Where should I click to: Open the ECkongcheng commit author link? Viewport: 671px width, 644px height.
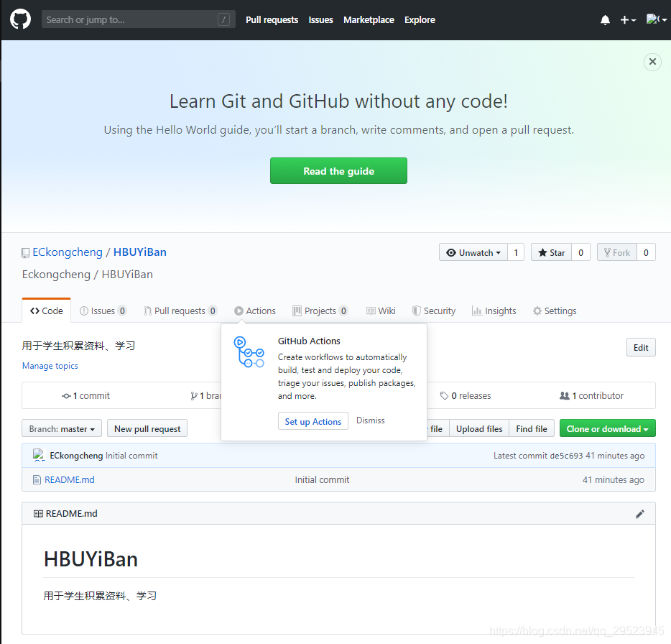tap(76, 456)
